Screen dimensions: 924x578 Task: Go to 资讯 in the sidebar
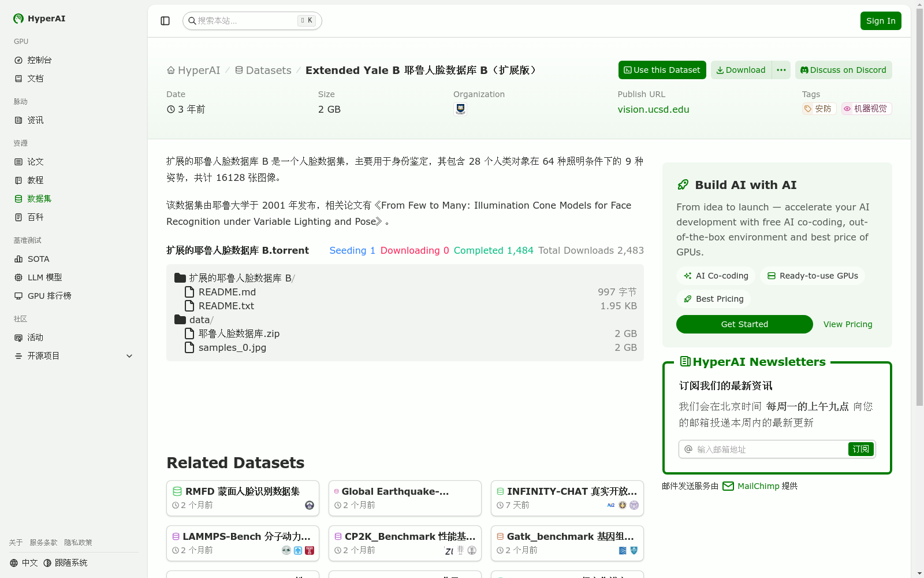[74, 120]
